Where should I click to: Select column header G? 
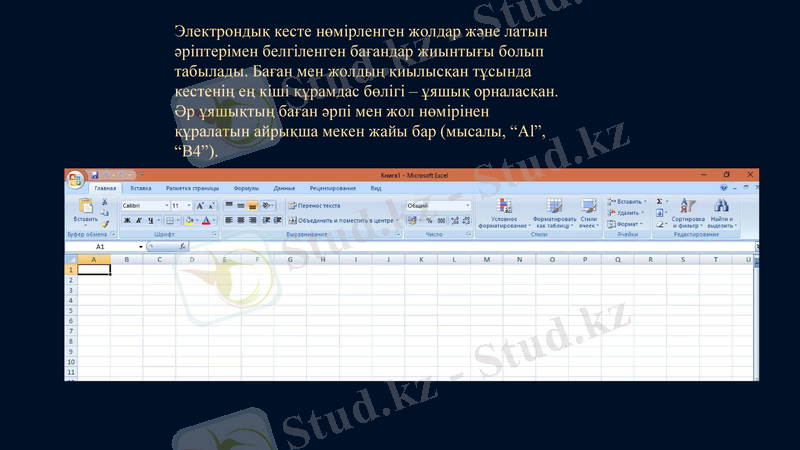pyautogui.click(x=290, y=260)
